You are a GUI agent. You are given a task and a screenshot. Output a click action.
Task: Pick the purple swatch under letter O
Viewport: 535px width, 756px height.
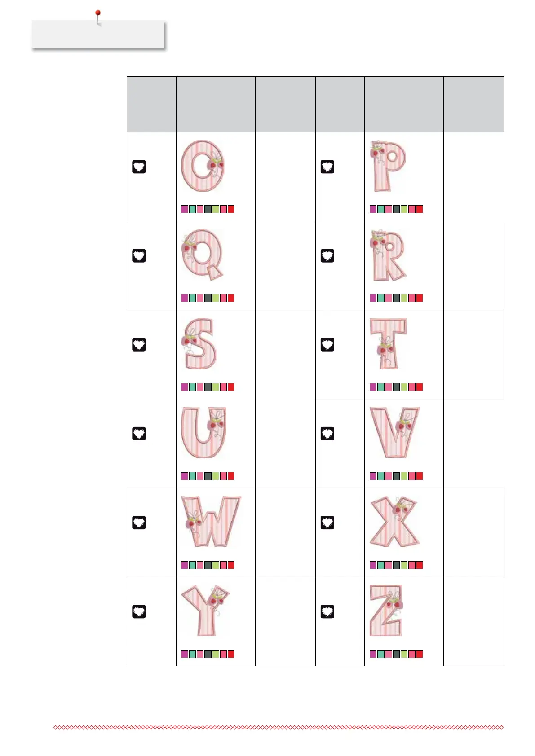pyautogui.click(x=185, y=209)
